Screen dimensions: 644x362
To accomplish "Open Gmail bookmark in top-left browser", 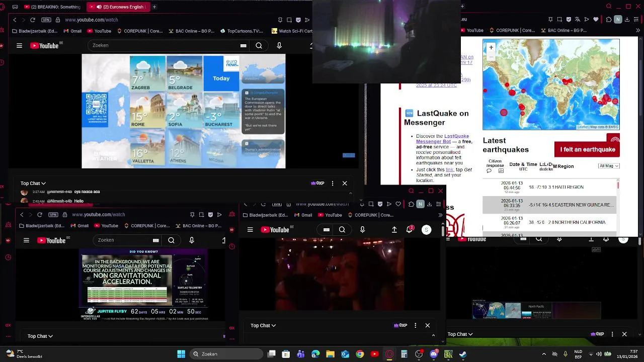I will [72, 31].
